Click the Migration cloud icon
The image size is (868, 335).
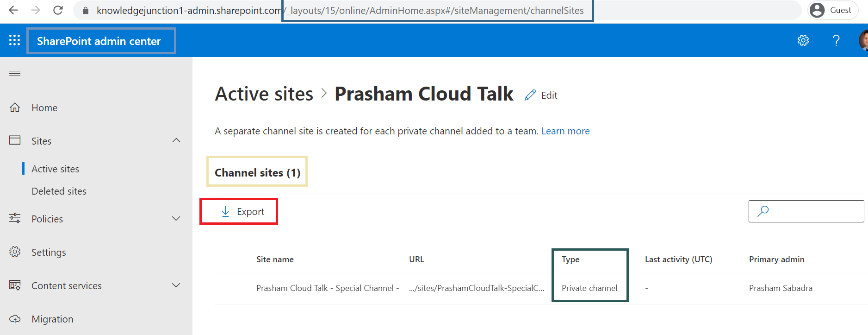(x=15, y=319)
